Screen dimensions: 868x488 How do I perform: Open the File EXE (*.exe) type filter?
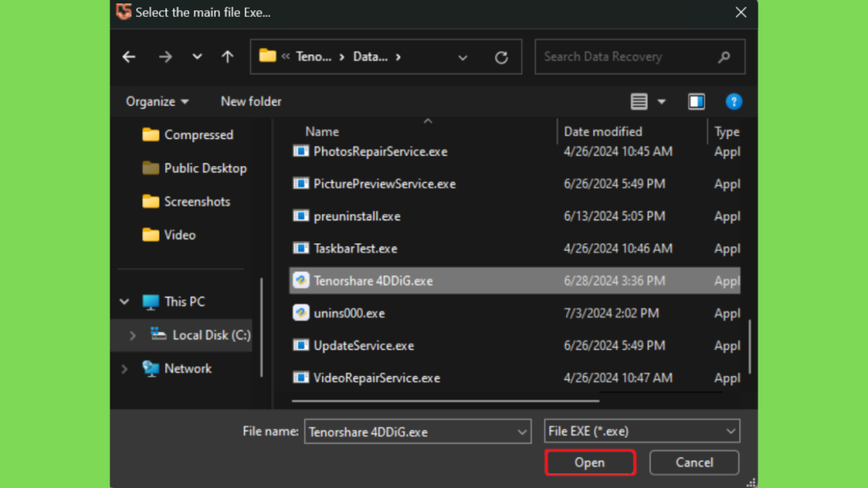coord(643,431)
